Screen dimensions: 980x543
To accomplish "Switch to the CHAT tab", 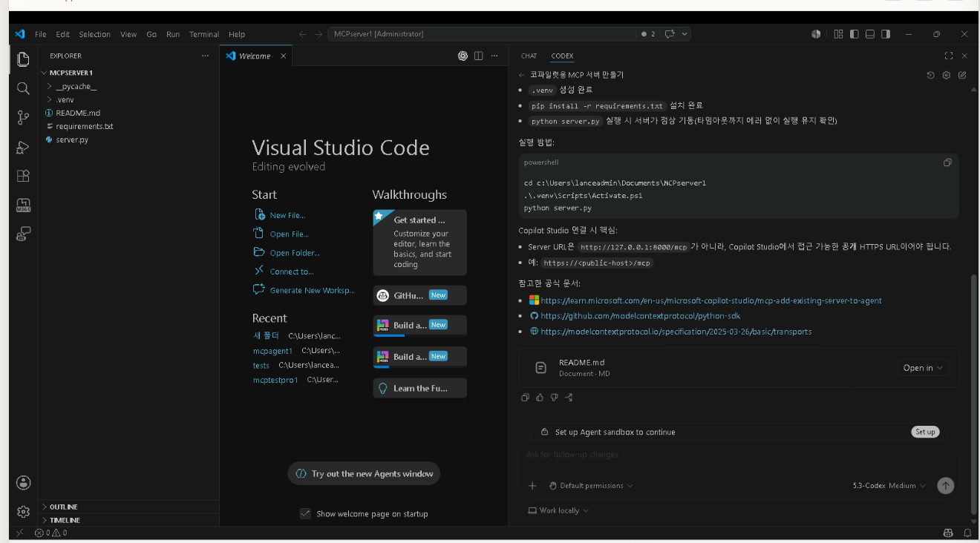I will point(529,56).
